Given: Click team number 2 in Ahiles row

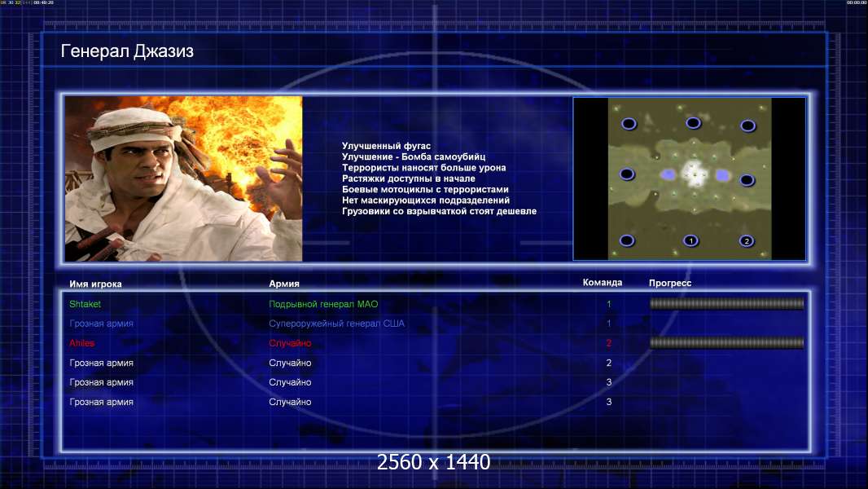Looking at the screenshot, I should tap(609, 343).
